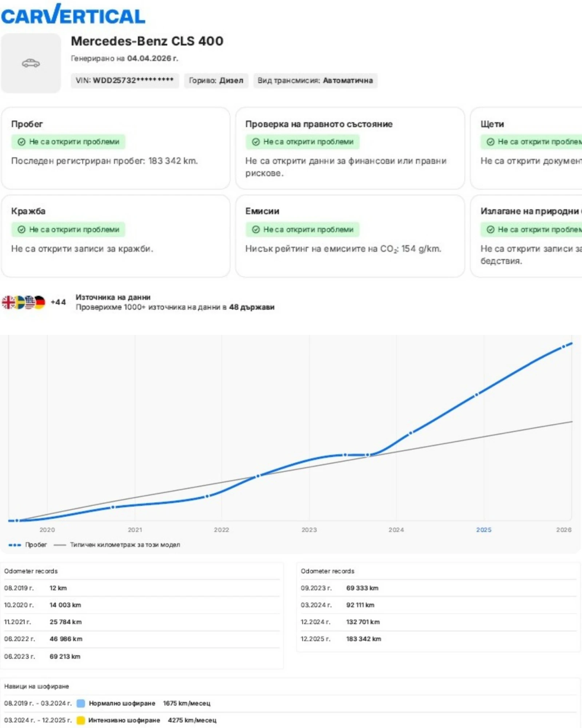Select the 06.2022 г. odometer record row
The width and height of the screenshot is (582, 728).
click(x=142, y=639)
